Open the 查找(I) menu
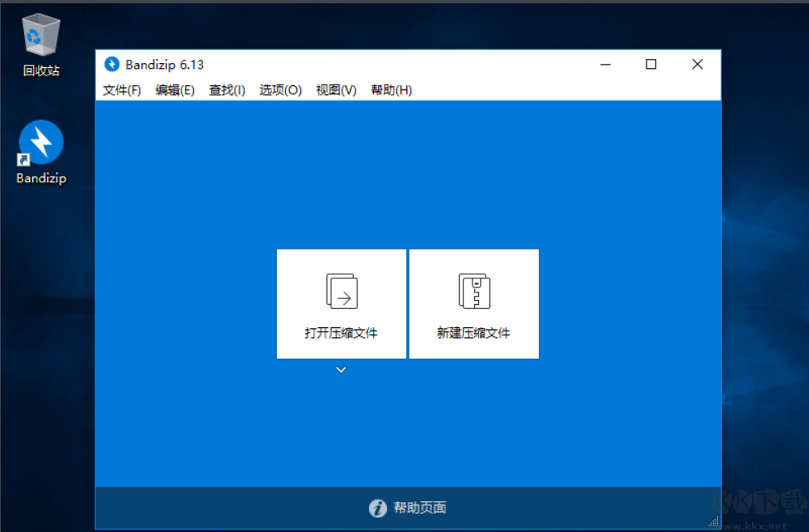Screen dimensions: 809x532 click(x=225, y=89)
